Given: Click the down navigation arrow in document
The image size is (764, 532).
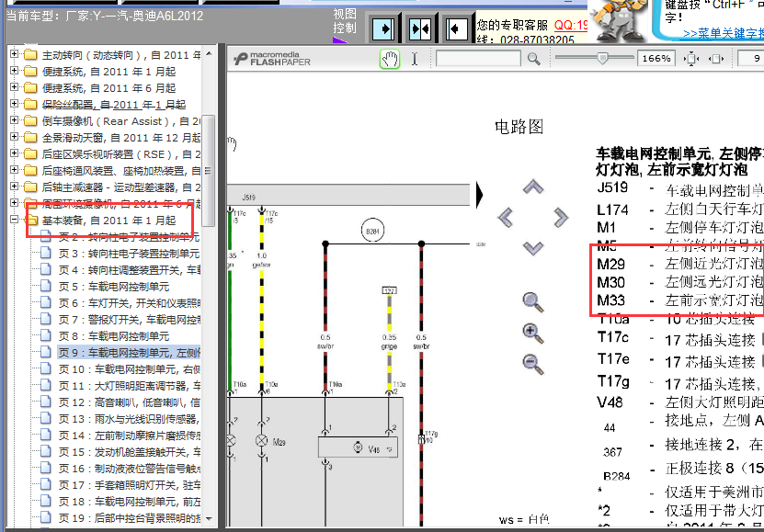Looking at the screenshot, I should coord(533,248).
